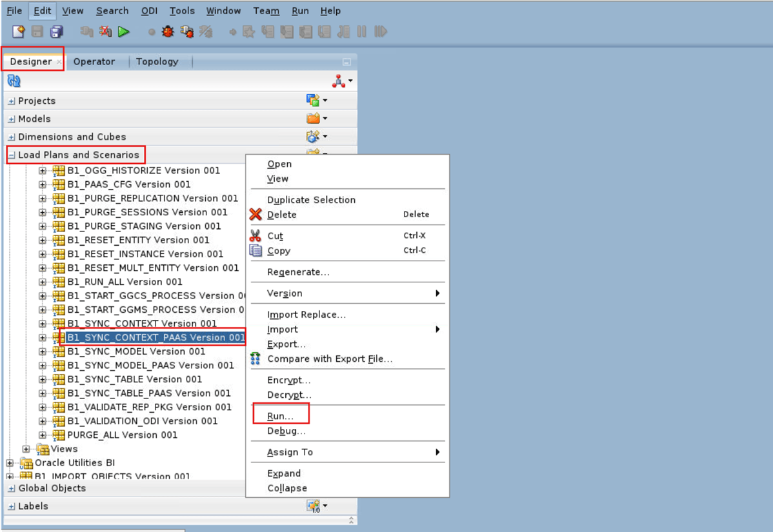Expand the Global Objects section

tap(11, 488)
